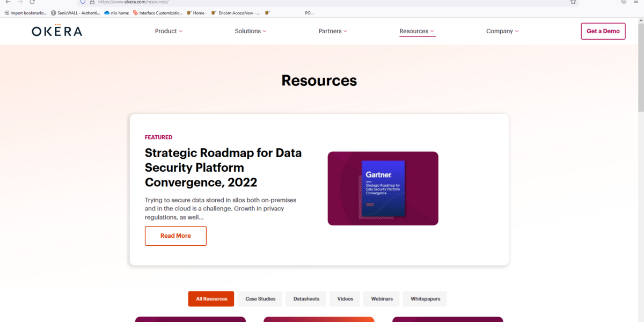Expand the Company dropdown menu
644x322 pixels.
tap(502, 31)
